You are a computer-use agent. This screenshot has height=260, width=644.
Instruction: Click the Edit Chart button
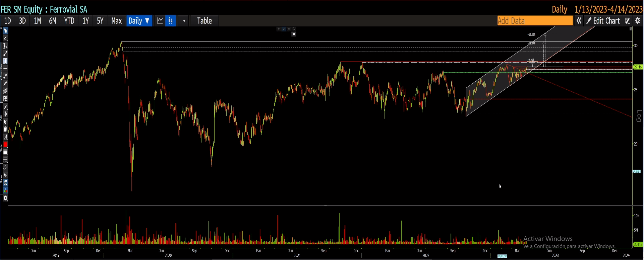click(603, 21)
